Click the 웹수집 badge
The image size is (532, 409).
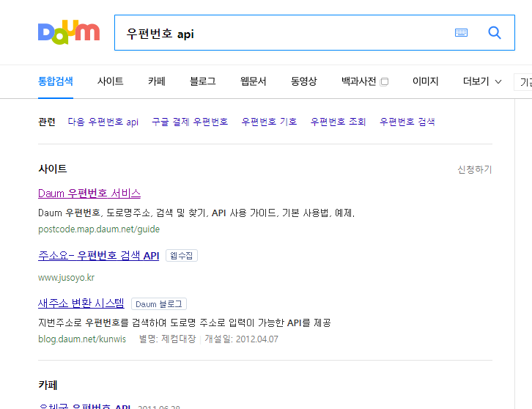pyautogui.click(x=182, y=256)
